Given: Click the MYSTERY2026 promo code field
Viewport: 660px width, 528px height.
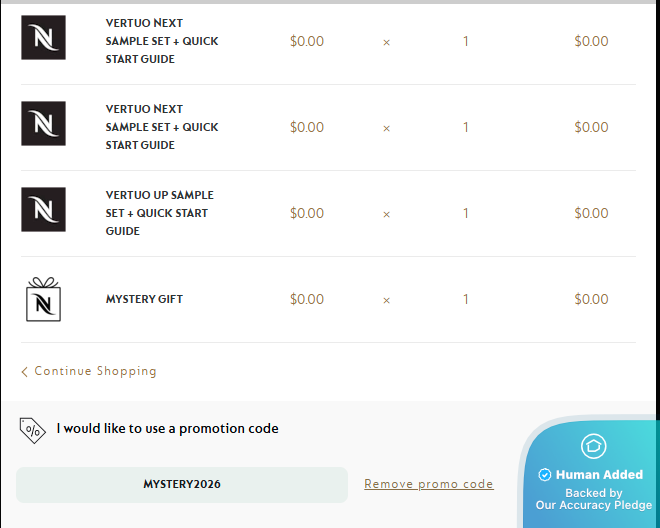Looking at the screenshot, I should point(182,484).
